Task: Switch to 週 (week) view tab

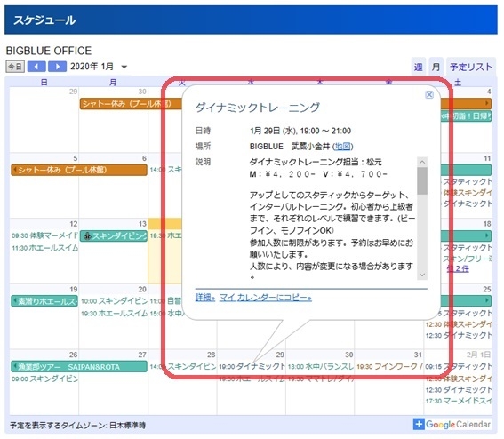Action: (x=418, y=67)
